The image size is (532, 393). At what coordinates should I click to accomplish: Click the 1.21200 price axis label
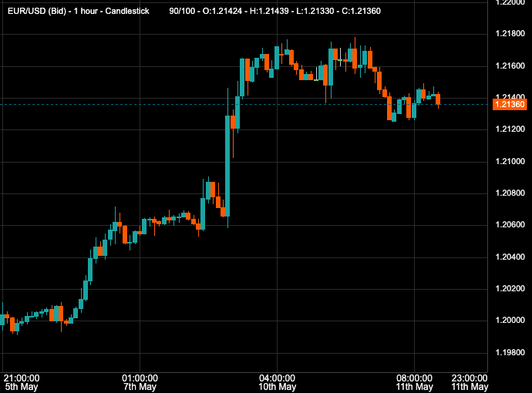(x=510, y=129)
